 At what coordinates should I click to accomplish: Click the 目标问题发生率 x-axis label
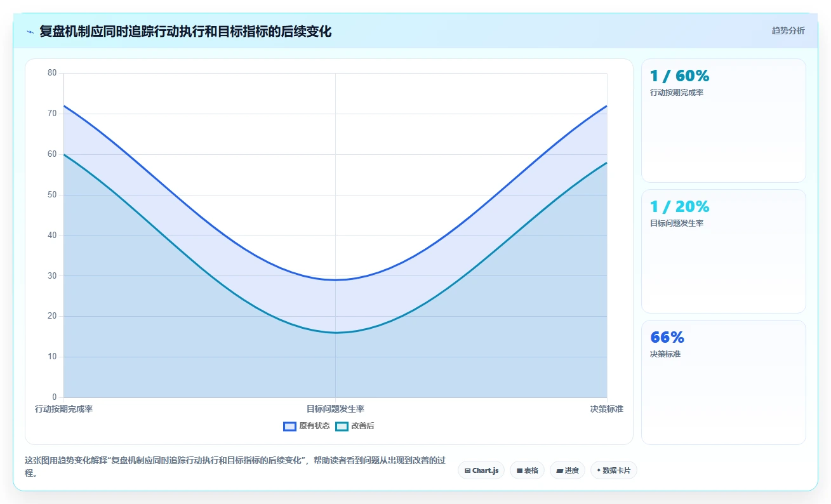coord(335,409)
